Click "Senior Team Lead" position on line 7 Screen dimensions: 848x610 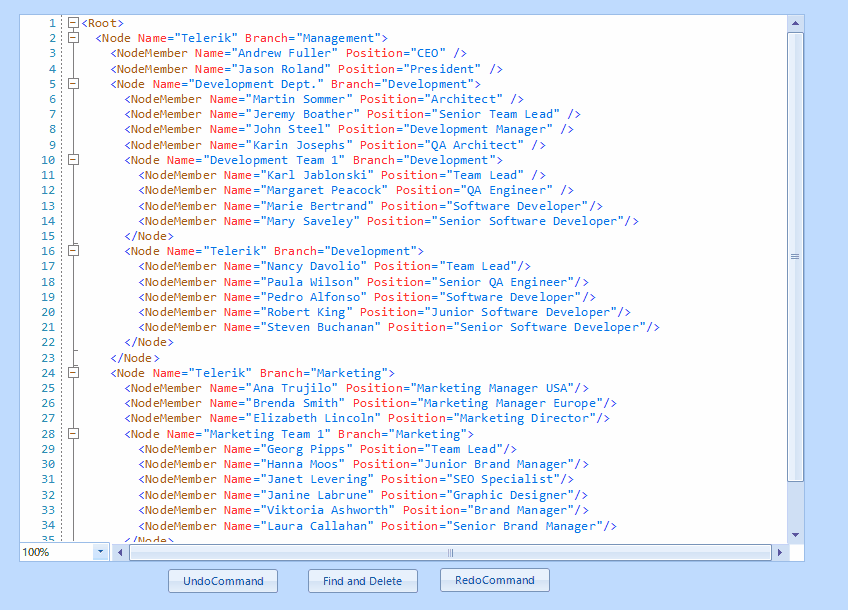click(495, 114)
